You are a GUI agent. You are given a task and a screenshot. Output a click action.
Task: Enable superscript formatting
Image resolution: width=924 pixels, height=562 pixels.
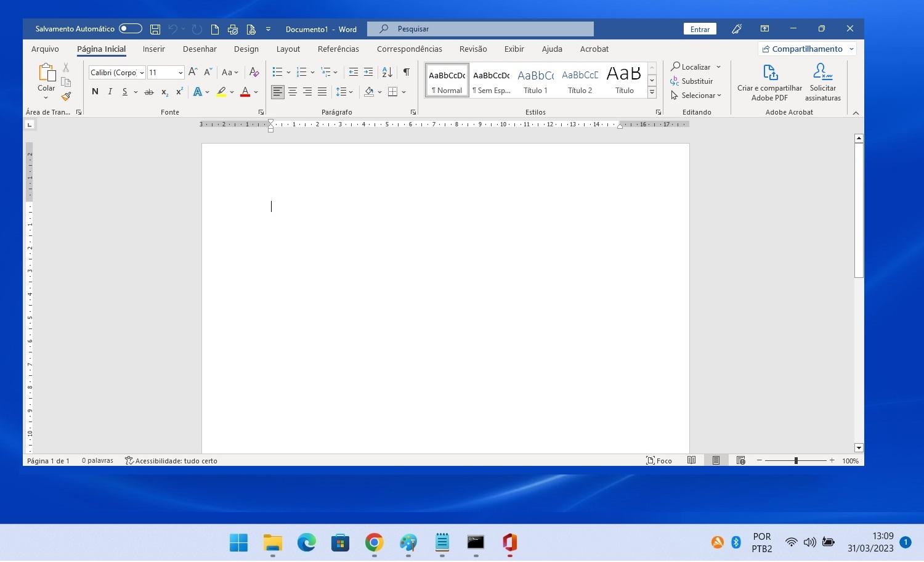(179, 92)
